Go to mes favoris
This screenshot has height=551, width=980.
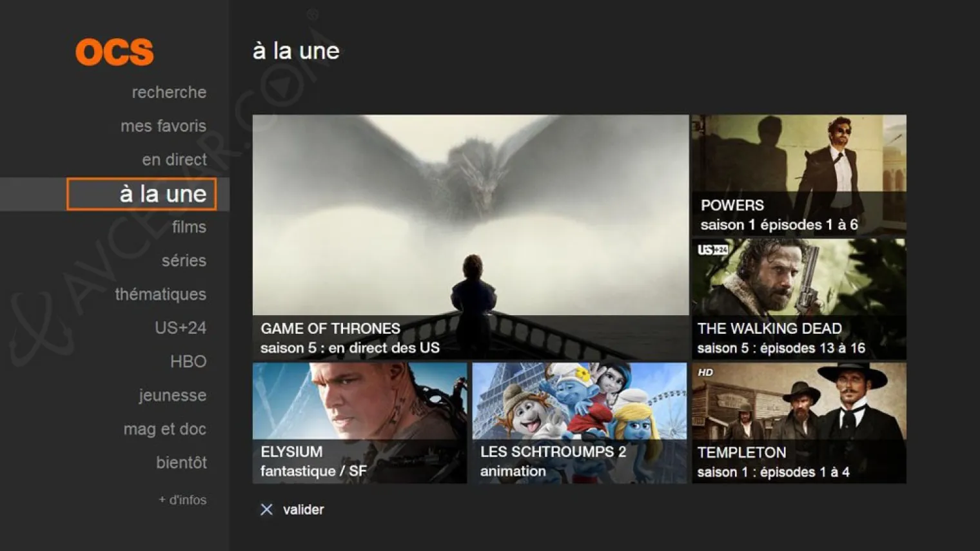[x=163, y=126]
